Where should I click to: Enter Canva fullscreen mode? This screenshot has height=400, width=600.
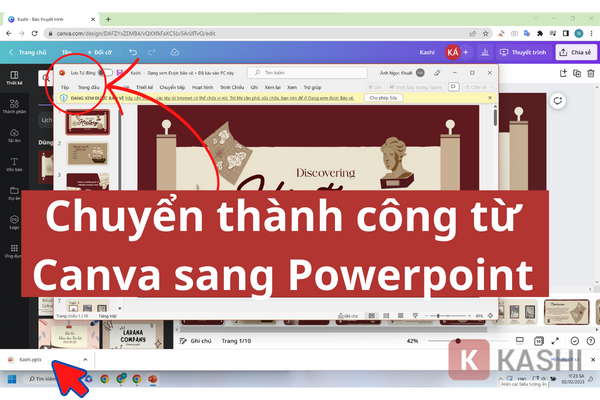555,341
